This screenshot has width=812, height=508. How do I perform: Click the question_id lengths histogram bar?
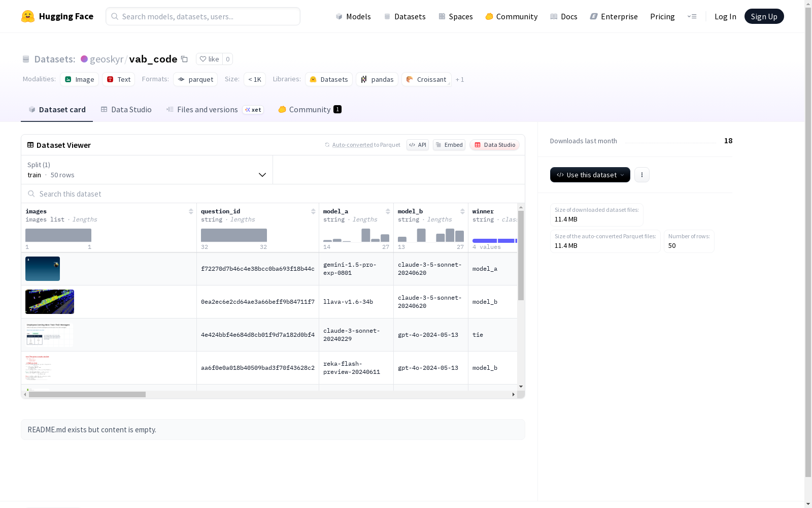point(234,235)
